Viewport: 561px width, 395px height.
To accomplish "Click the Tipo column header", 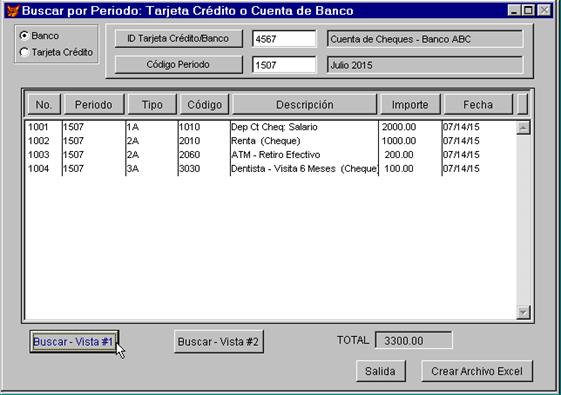I will pos(152,104).
